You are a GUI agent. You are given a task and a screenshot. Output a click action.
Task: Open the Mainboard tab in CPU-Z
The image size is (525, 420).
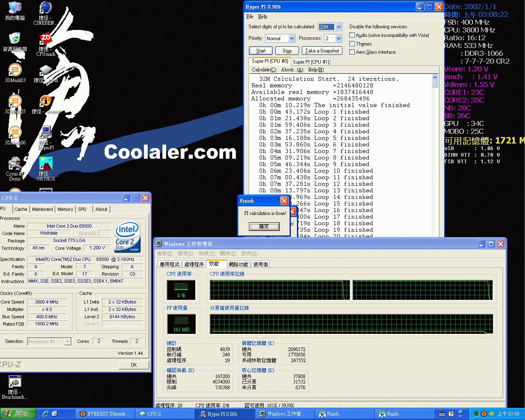click(x=42, y=209)
